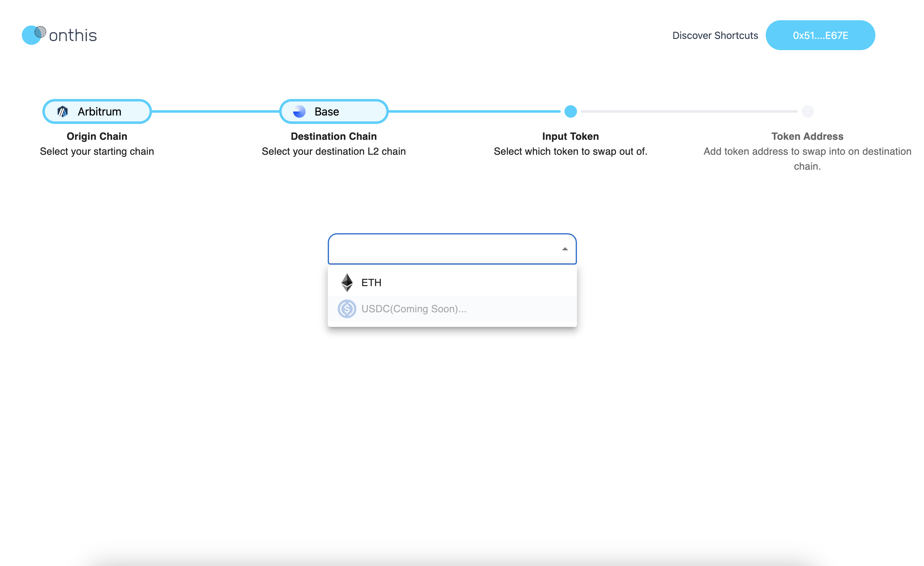Click the Arbitrum chain icon
This screenshot has width=924, height=566.
(63, 111)
